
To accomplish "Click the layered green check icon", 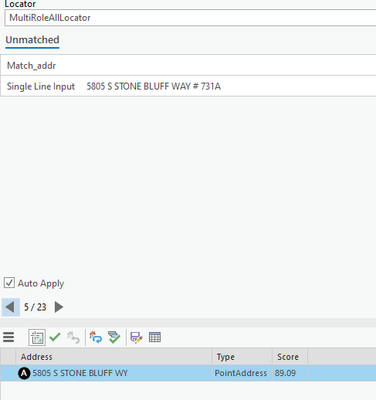I will 114,337.
